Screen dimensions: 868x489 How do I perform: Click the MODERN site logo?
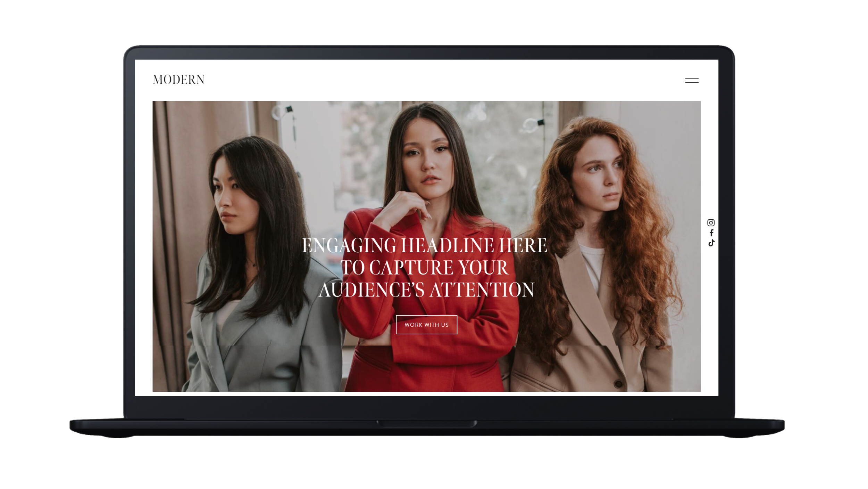pos(178,80)
